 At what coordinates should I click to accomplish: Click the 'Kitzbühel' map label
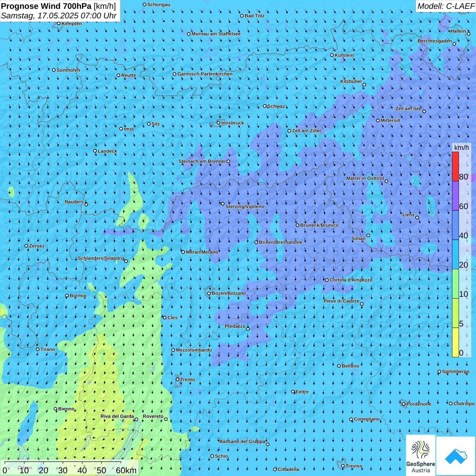click(351, 81)
